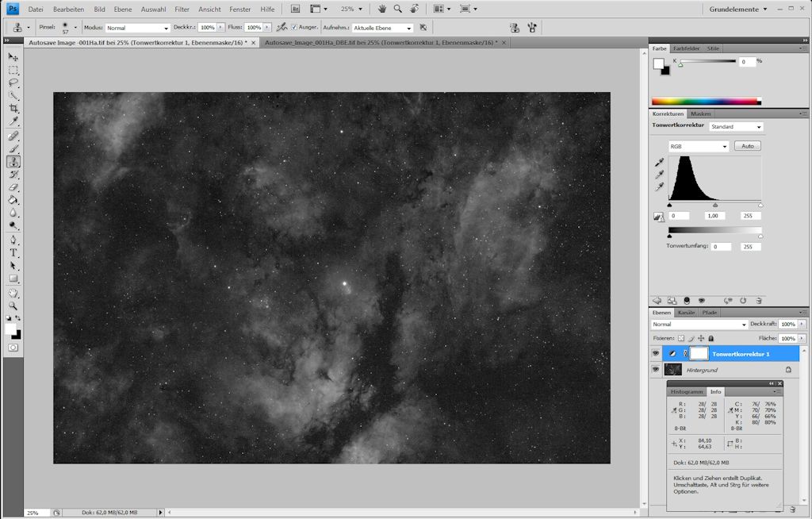Viewport: 812px width, 519px height.
Task: Hide the Tonwertkorrektur 1 layer
Action: [656, 354]
